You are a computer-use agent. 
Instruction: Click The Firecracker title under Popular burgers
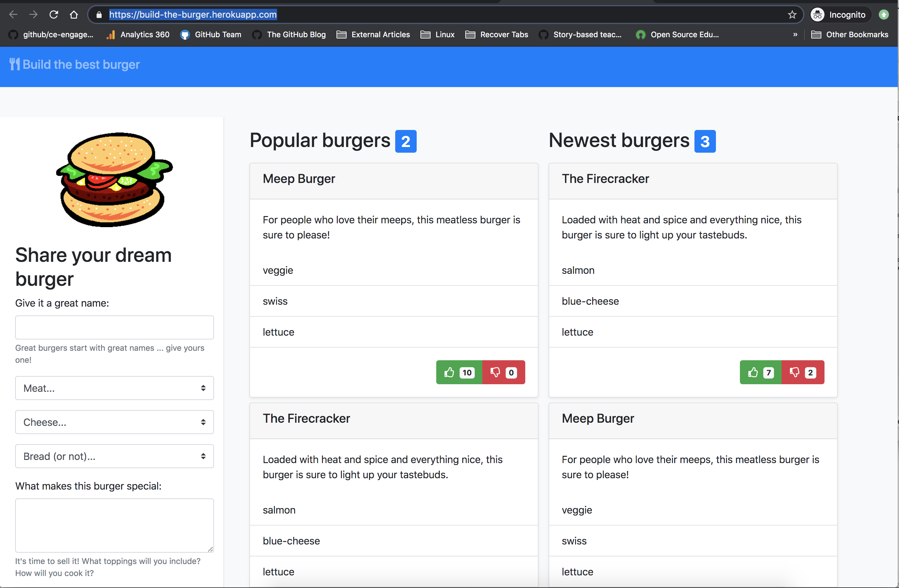[306, 418]
